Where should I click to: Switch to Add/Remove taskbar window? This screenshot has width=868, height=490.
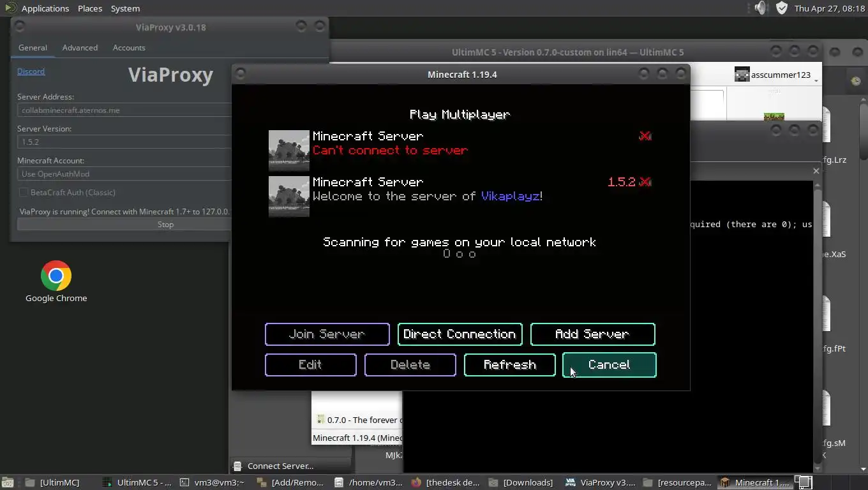coord(292,482)
